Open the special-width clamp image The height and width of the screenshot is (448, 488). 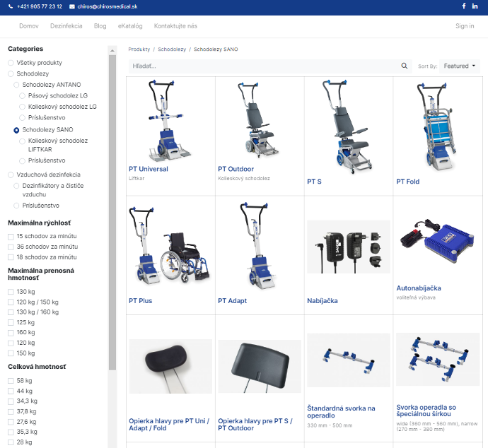point(438,360)
